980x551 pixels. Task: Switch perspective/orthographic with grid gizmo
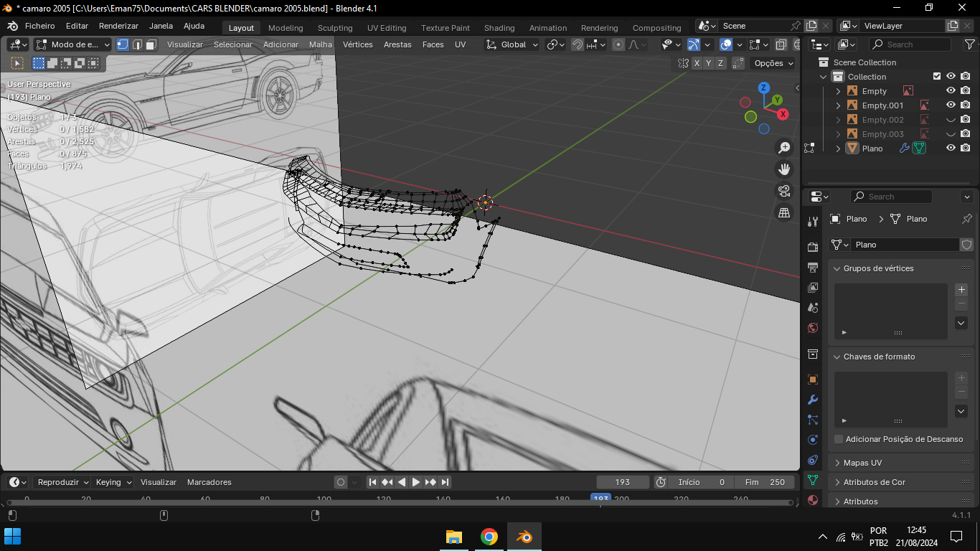pyautogui.click(x=784, y=212)
